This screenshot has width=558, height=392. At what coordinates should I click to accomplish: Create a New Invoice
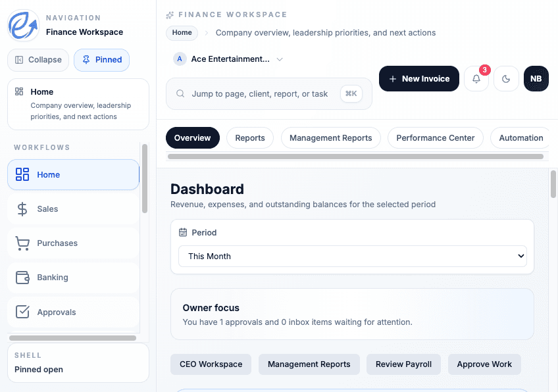click(419, 78)
